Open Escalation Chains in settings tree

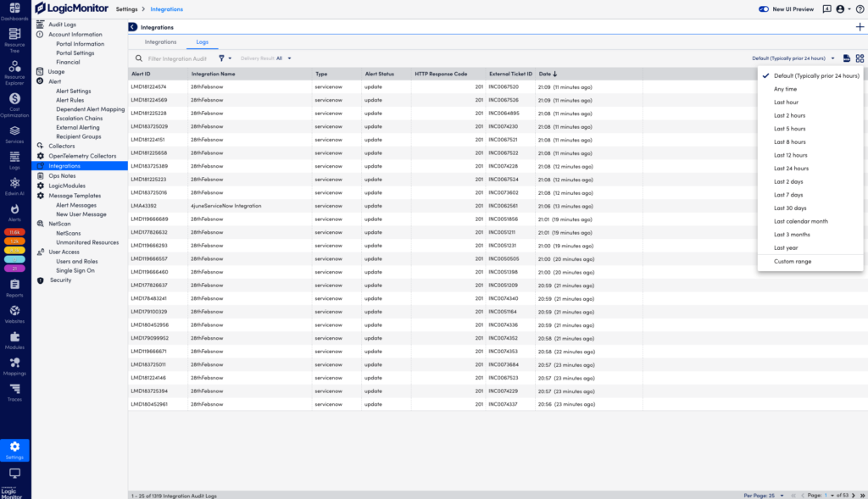click(79, 119)
